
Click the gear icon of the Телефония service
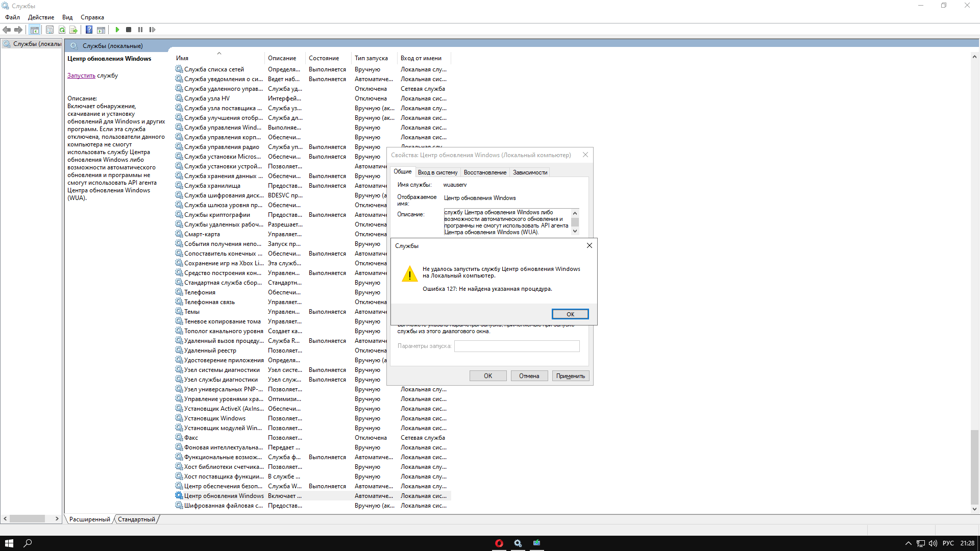[179, 292]
